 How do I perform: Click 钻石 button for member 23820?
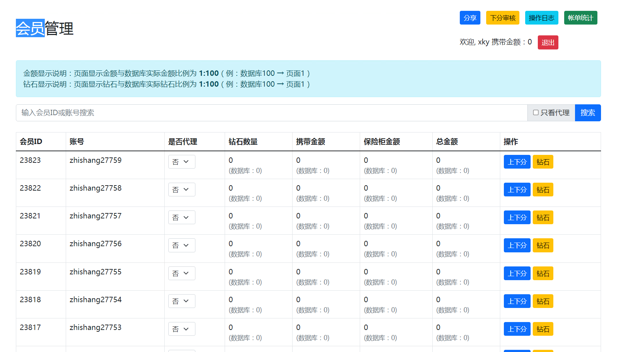pos(543,245)
